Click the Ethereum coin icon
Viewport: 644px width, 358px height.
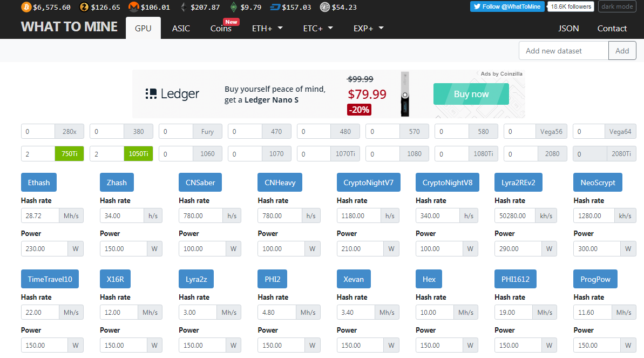pyautogui.click(x=184, y=7)
